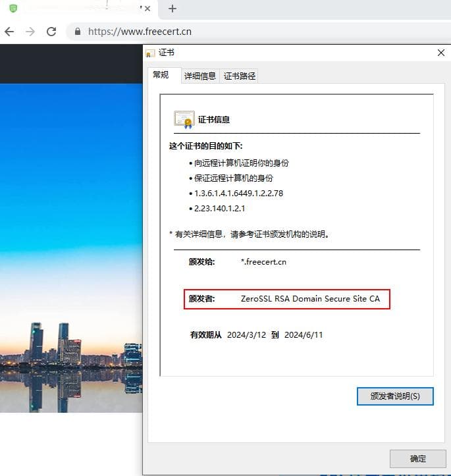Screen dimensions: 451x476
Task: Click the text 向远程计算机证明你的身份
Action: point(242,163)
